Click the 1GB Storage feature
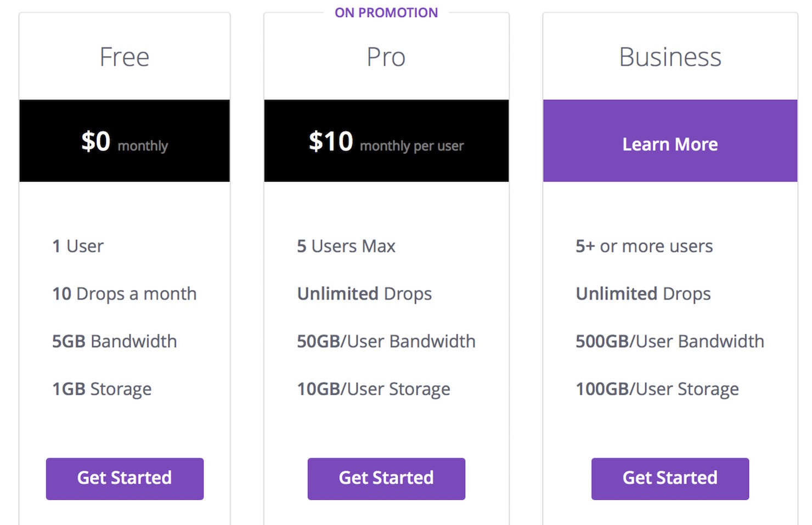The width and height of the screenshot is (812, 525). point(102,389)
